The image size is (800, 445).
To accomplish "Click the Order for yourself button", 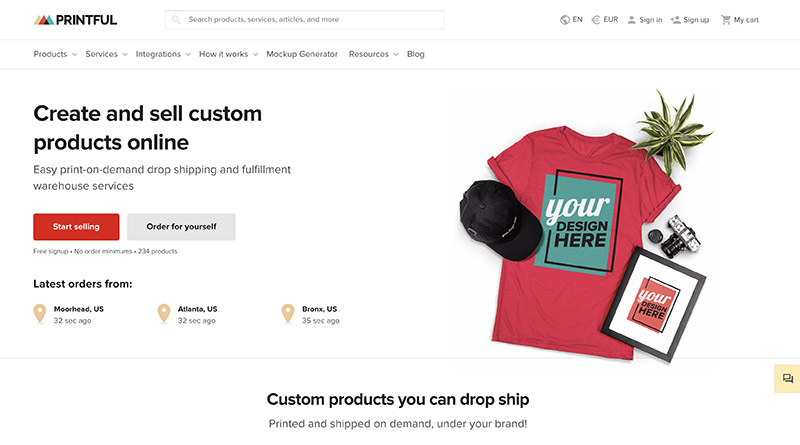I will pos(181,227).
